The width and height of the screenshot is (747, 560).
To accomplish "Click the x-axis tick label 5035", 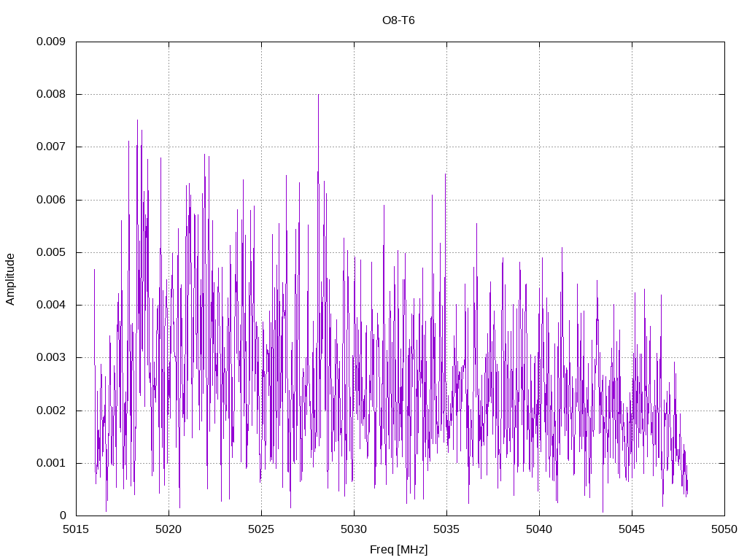I will tap(447, 529).
